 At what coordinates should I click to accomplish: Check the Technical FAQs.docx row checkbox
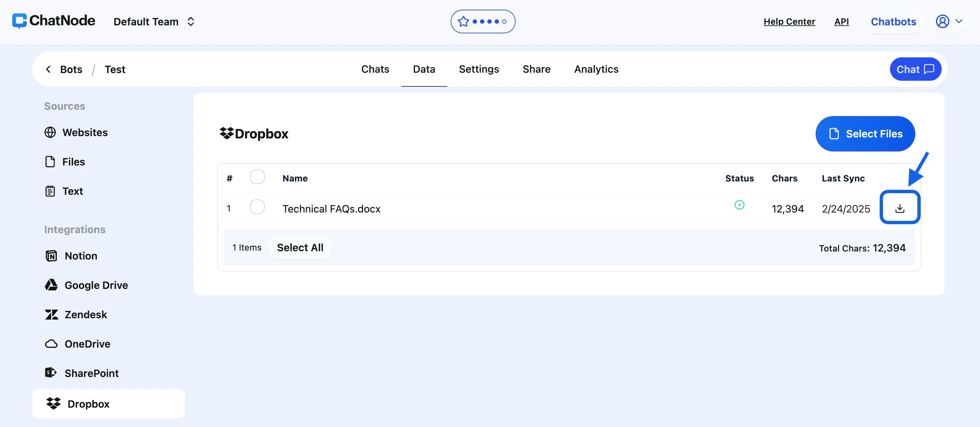pyautogui.click(x=257, y=207)
